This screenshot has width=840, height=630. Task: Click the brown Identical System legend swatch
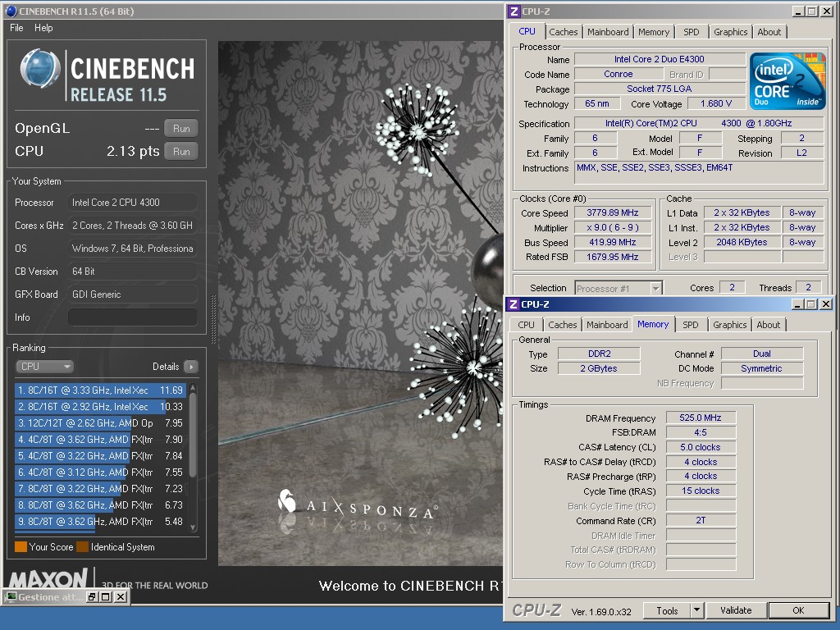click(x=83, y=547)
